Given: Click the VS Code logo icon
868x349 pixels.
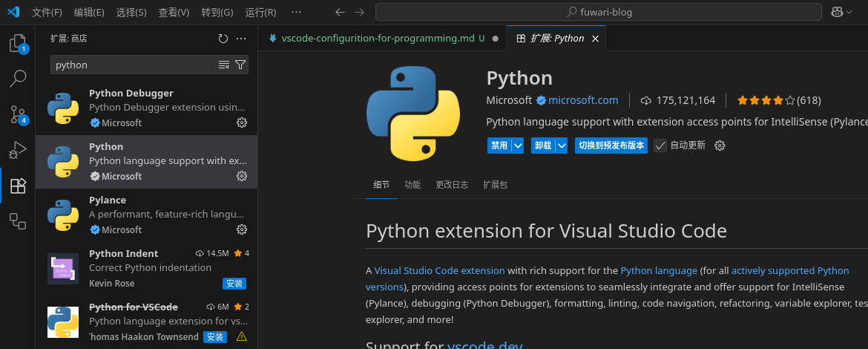Looking at the screenshot, I should click(13, 12).
